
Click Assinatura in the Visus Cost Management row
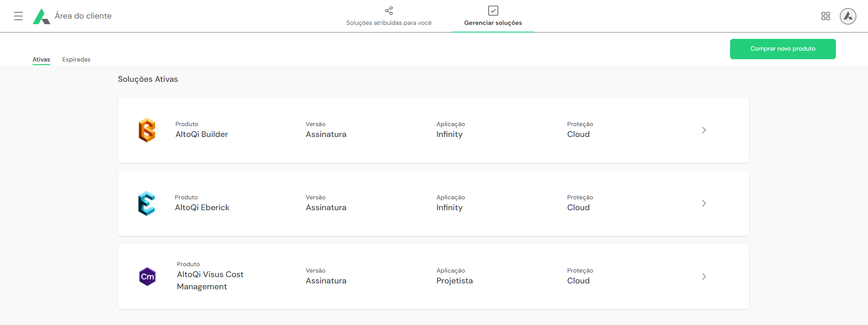pyautogui.click(x=326, y=281)
